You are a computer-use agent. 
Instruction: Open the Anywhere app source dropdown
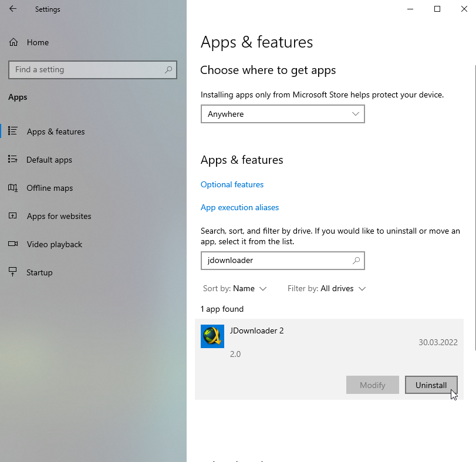pos(282,114)
